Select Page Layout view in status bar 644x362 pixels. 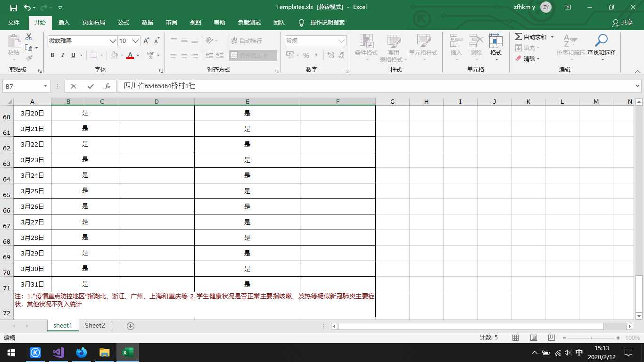(x=534, y=338)
